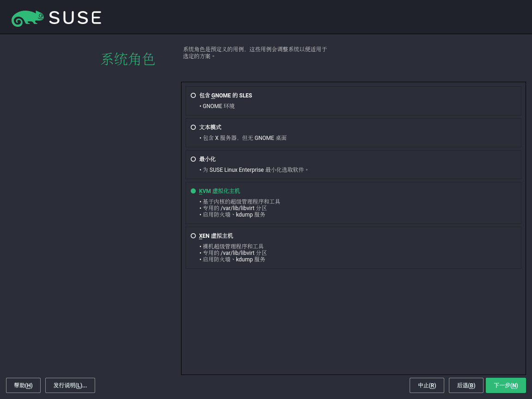This screenshot has width=532, height=399.
Task: Click the SUSE chameleon logo
Action: (x=28, y=18)
